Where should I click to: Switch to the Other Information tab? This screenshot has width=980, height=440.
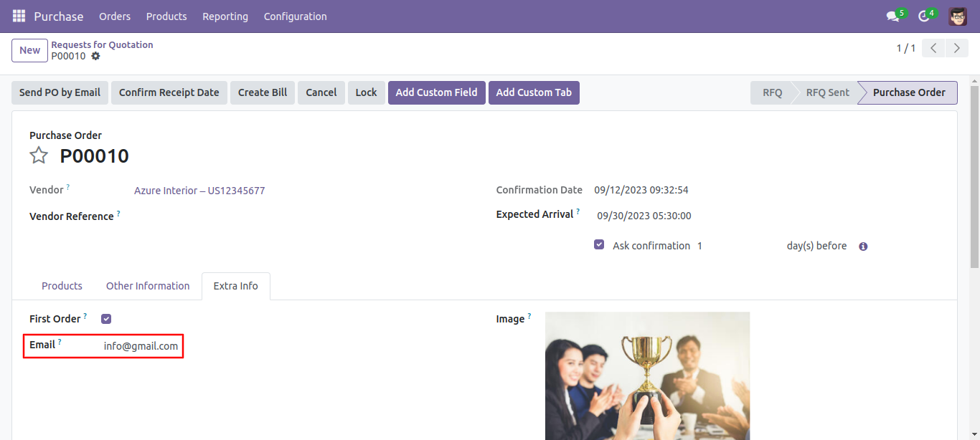click(148, 286)
